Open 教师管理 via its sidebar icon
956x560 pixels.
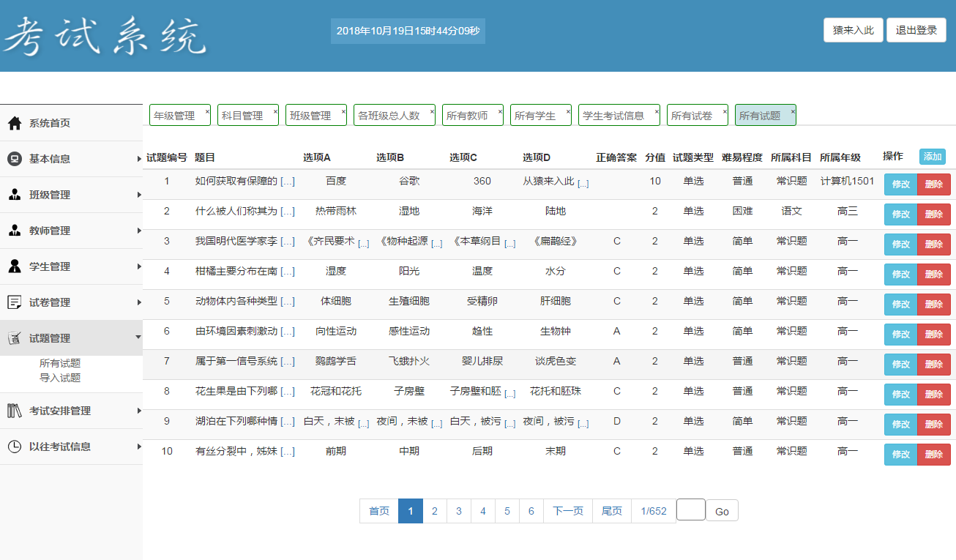(15, 230)
